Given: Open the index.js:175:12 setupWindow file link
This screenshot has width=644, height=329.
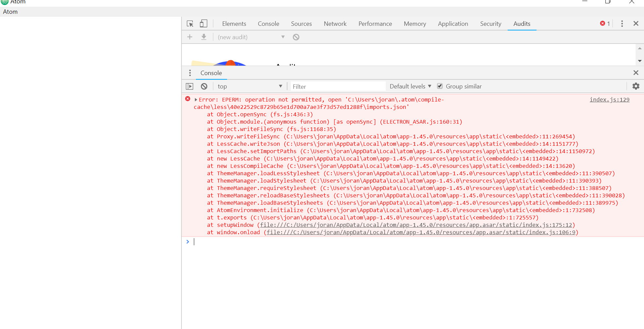Looking at the screenshot, I should 416,225.
